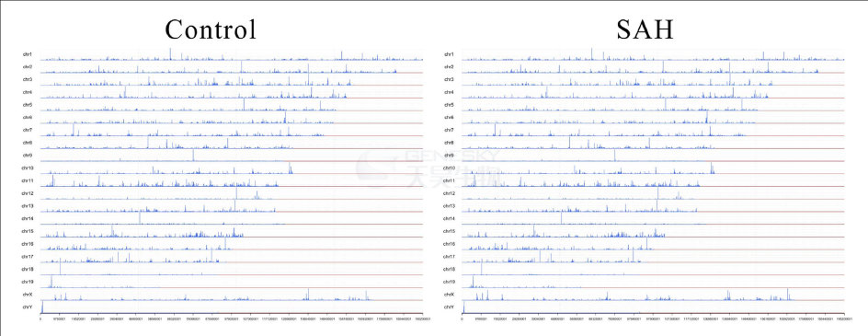Pick chr9 label in SAH panel
Viewport: 868px width, 336px height.
click(x=449, y=156)
